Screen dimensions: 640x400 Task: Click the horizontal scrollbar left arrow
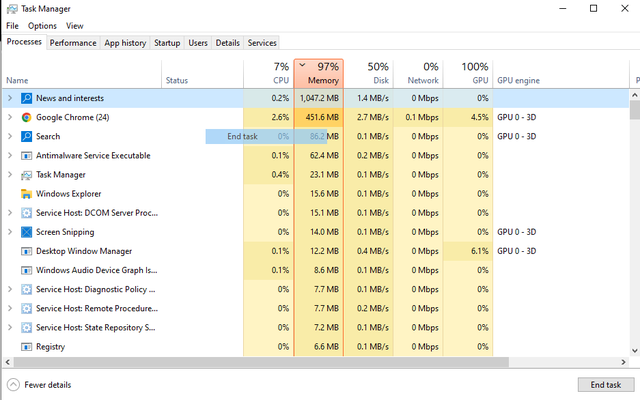[7, 362]
